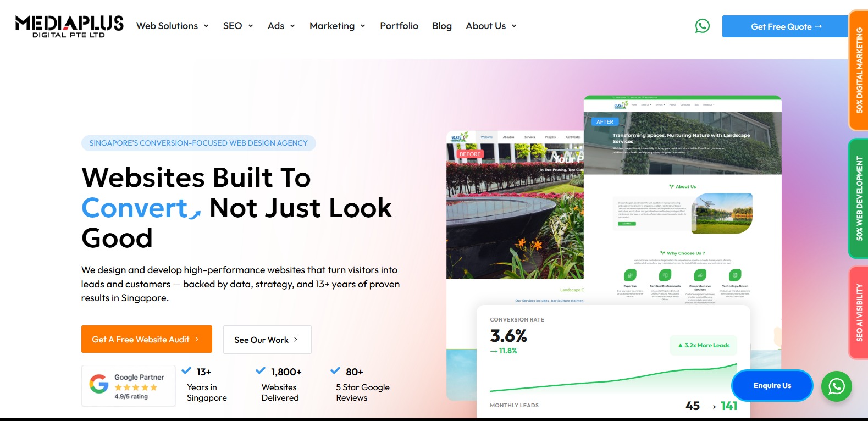The height and width of the screenshot is (421, 868).
Task: Click Get Free Quote button
Action: [x=786, y=26]
